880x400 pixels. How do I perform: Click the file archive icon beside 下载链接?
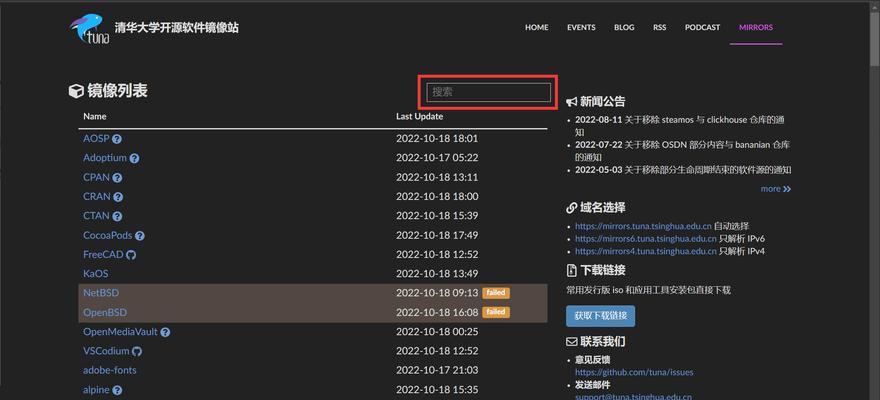click(571, 270)
